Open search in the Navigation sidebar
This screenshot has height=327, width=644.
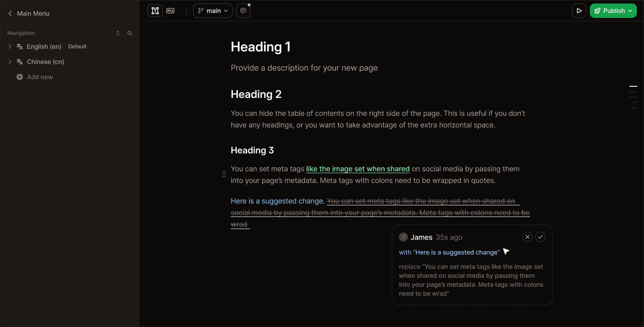[x=130, y=33]
